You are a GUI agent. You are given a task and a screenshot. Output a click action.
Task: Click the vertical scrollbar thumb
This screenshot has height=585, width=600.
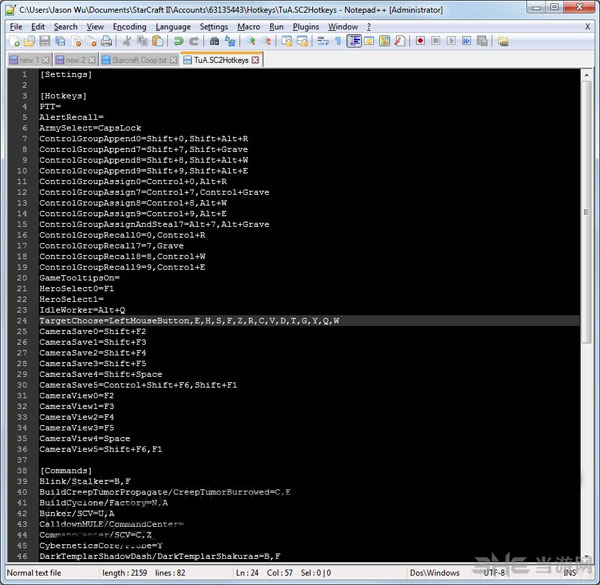coord(586,212)
